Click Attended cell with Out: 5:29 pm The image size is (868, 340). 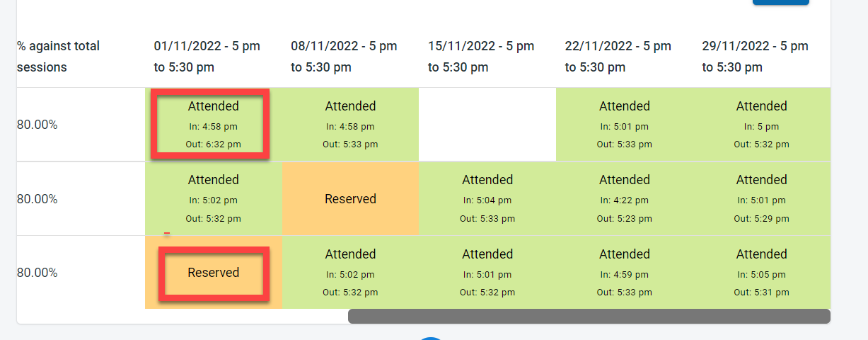point(761,199)
